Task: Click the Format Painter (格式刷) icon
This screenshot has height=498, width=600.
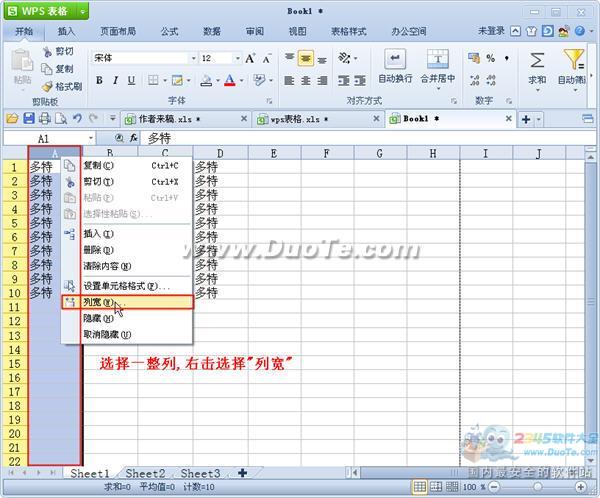Action: 47,87
